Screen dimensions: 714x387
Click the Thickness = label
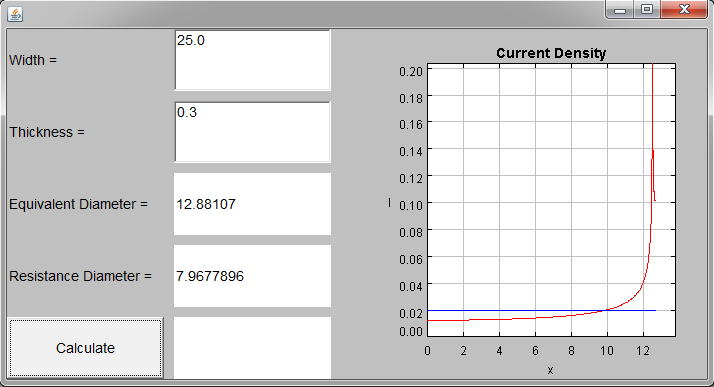[x=47, y=132]
